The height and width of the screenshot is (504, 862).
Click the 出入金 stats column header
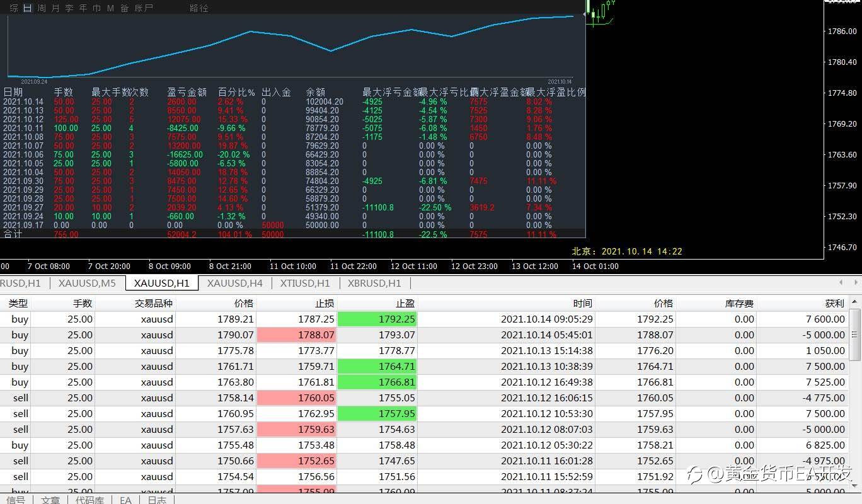276,92
